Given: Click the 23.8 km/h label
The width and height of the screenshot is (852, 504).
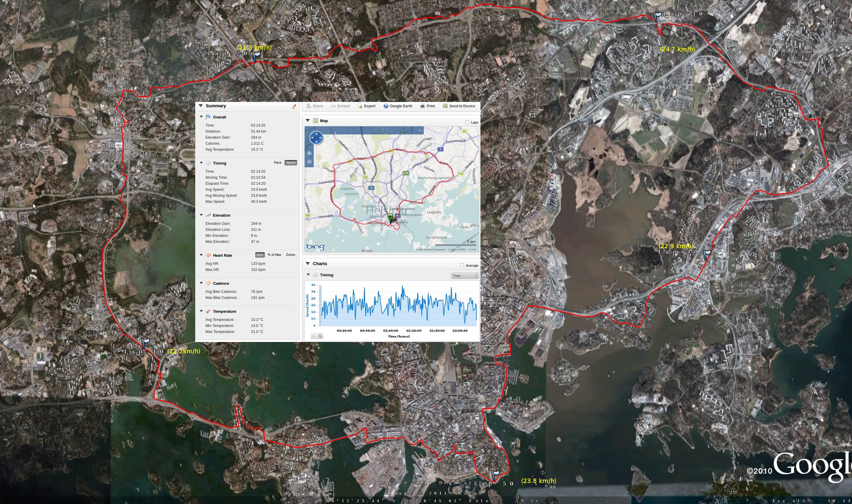Looking at the screenshot, I should click(538, 481).
